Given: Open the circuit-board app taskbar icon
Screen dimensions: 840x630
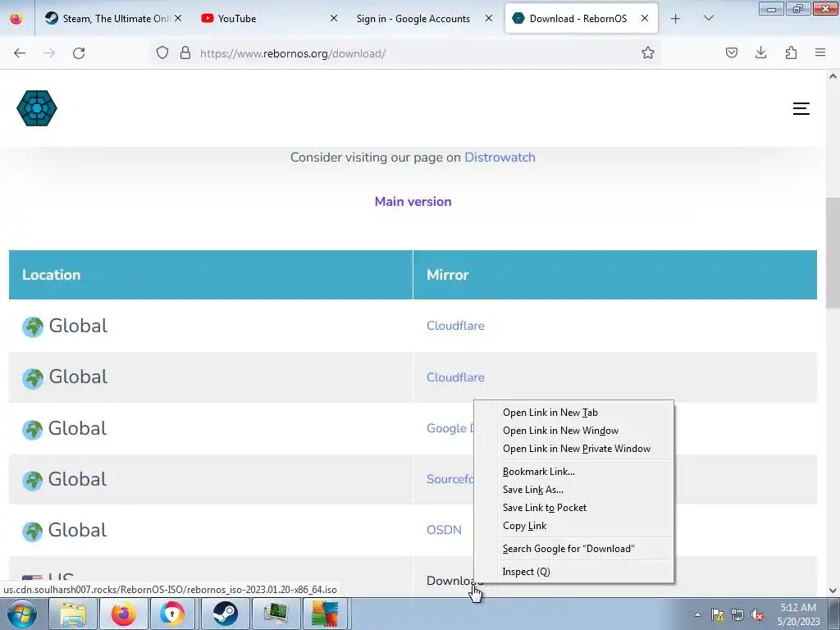Looking at the screenshot, I should point(276,614).
